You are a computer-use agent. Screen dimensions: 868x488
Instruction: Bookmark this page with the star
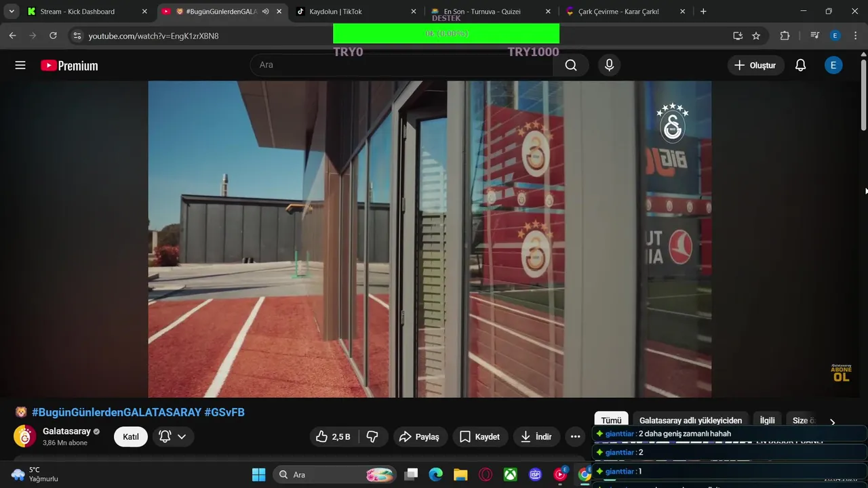756,36
